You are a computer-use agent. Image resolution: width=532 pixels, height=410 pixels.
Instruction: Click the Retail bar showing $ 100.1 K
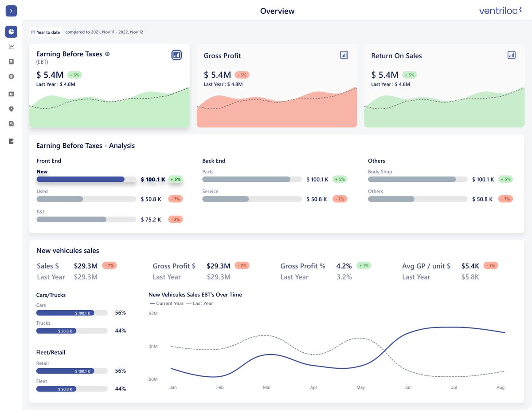(72, 371)
